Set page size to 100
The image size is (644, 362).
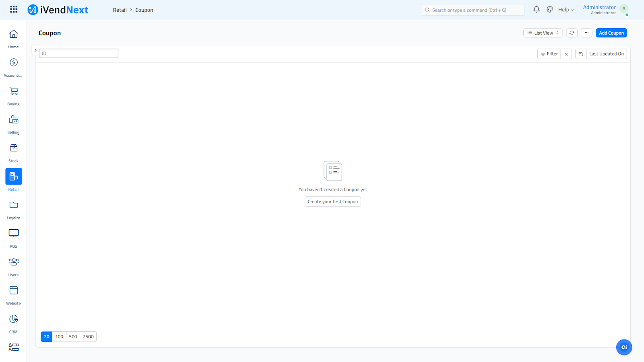[59, 337]
